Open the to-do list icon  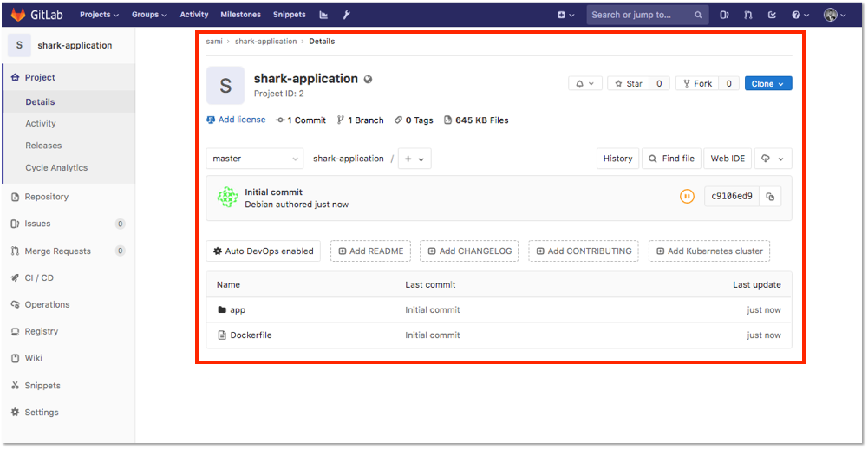click(773, 16)
